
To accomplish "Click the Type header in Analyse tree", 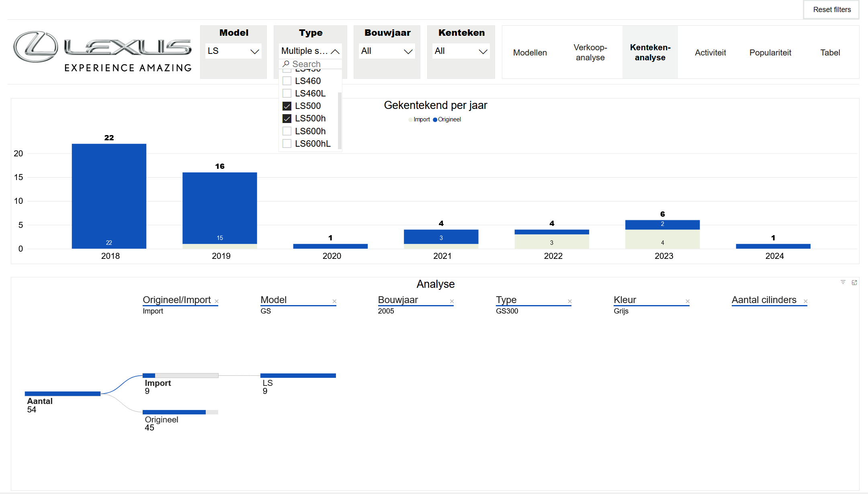I will [506, 300].
